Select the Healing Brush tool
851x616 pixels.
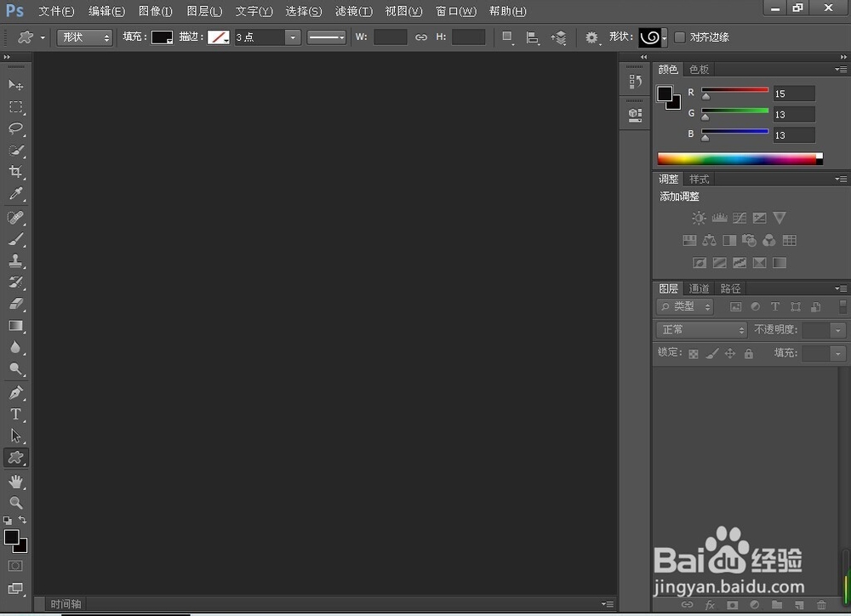pyautogui.click(x=15, y=218)
